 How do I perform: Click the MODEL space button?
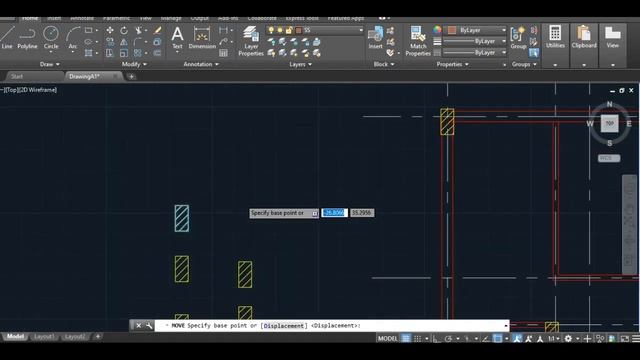coord(387,338)
